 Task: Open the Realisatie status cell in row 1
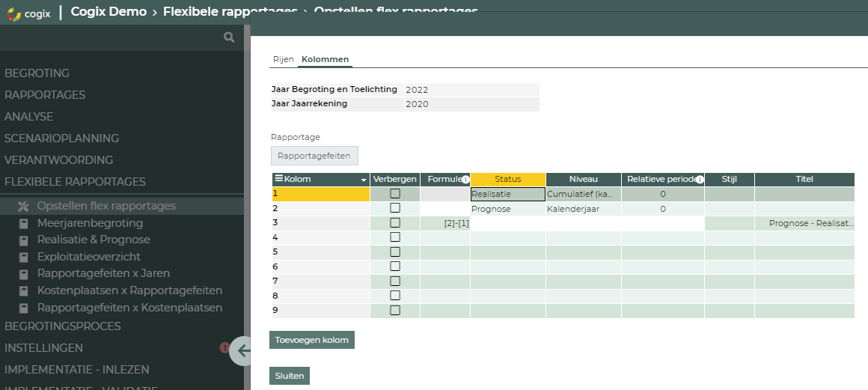[507, 194]
